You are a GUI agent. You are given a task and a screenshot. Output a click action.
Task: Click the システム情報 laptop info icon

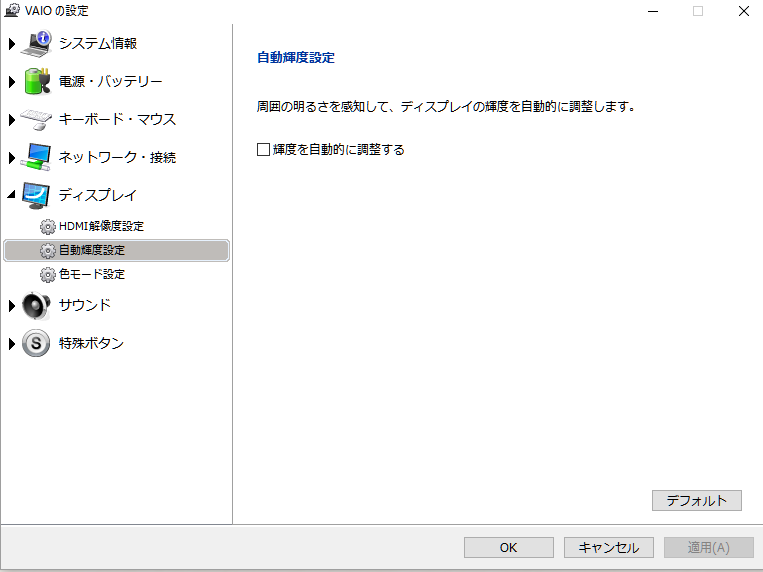point(36,43)
